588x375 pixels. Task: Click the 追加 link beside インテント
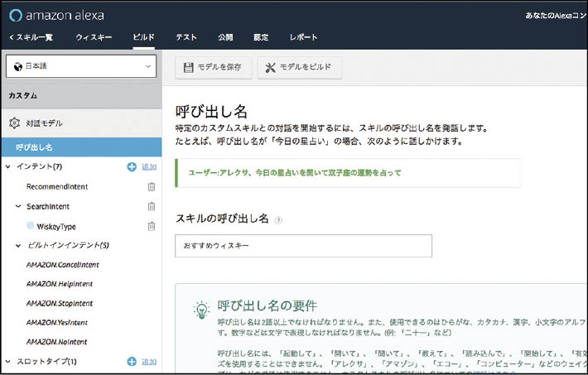149,167
